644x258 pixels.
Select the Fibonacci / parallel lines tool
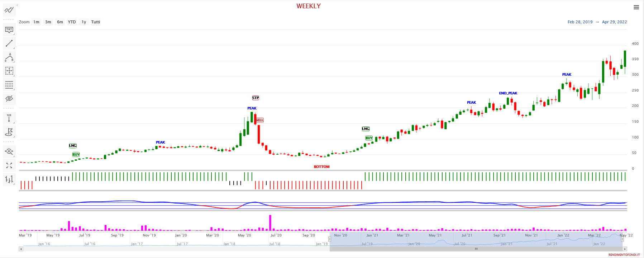(x=9, y=85)
